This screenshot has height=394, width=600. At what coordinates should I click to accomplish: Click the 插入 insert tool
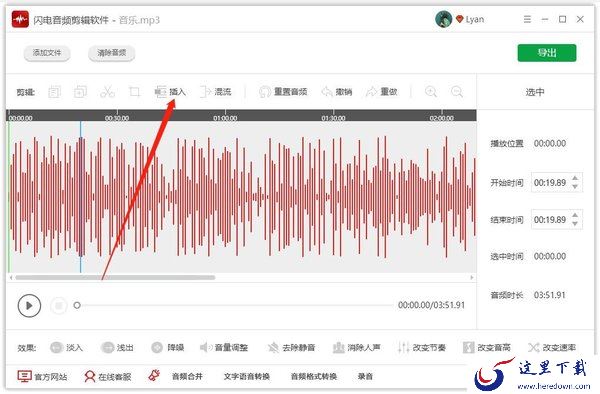170,92
